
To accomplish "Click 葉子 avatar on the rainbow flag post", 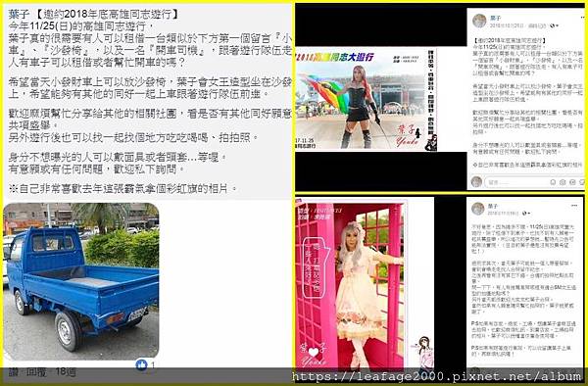I will point(479,21).
